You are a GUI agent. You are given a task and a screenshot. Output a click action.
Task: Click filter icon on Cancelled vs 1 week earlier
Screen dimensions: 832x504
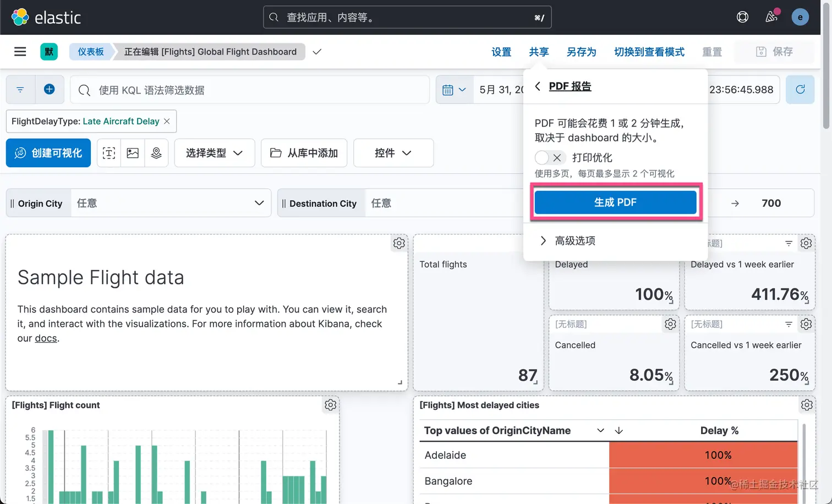[x=789, y=324]
